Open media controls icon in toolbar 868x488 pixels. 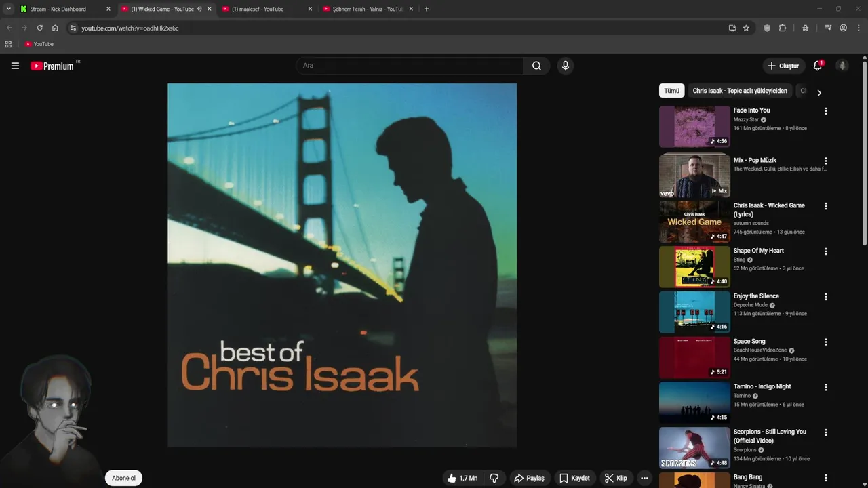pos(828,28)
